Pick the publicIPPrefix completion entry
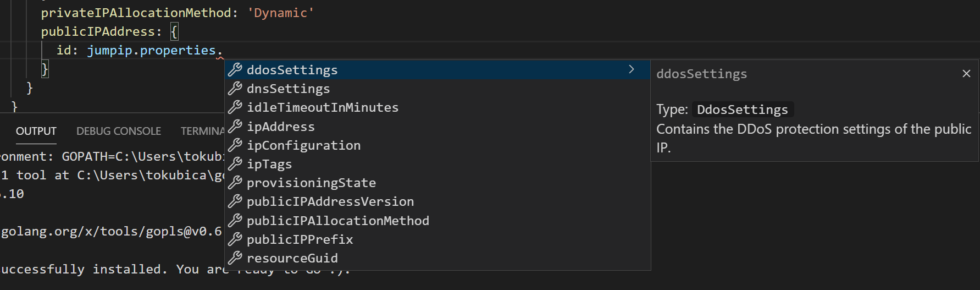This screenshot has width=980, height=290. click(x=300, y=239)
